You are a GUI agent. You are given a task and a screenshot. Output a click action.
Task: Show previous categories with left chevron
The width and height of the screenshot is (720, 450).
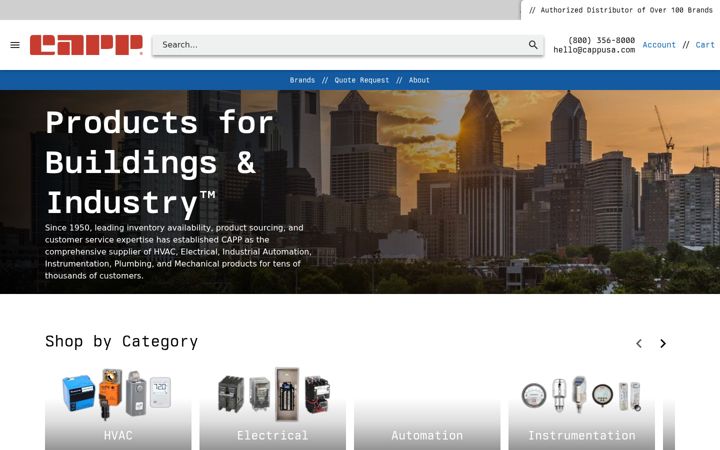tap(639, 343)
